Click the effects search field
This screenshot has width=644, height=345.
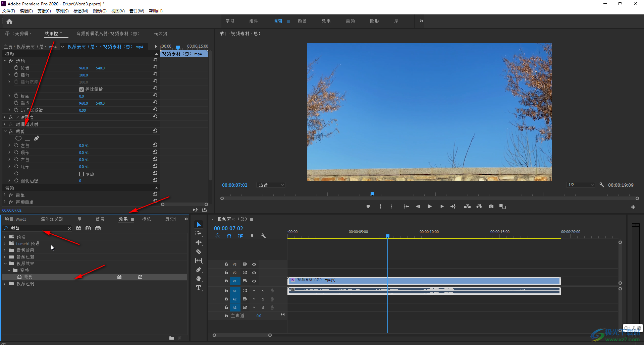pos(38,228)
